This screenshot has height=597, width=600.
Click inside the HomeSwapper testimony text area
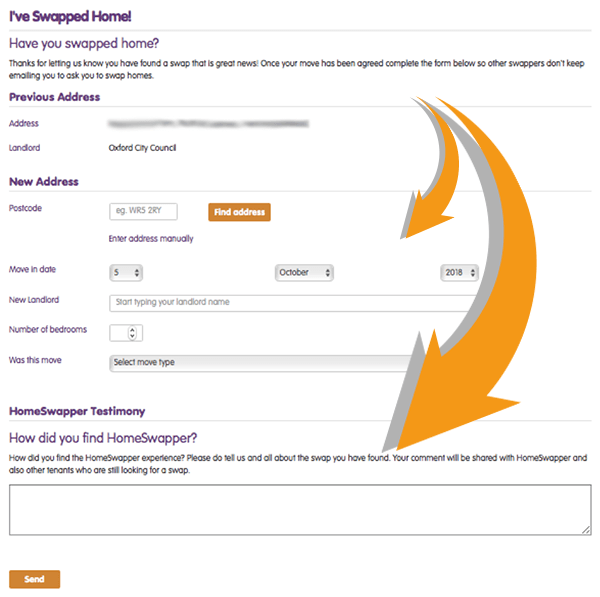click(300, 509)
